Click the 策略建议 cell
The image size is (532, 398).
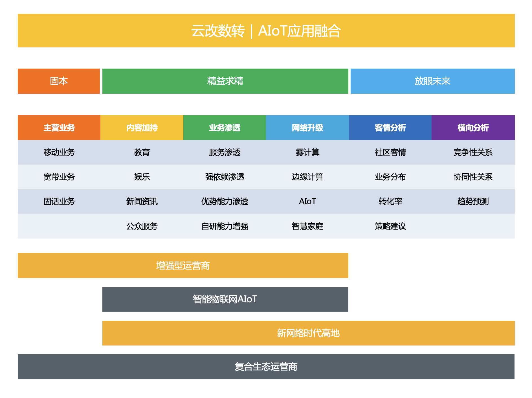click(390, 226)
